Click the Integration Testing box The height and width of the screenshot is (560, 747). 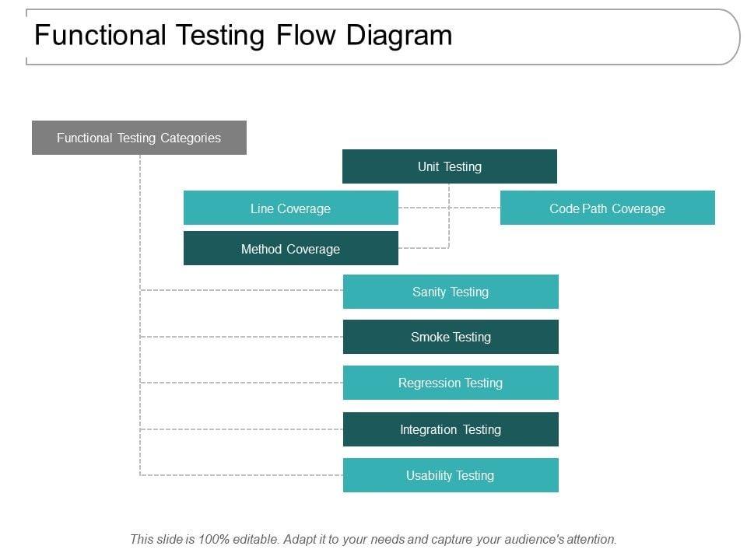[451, 429]
